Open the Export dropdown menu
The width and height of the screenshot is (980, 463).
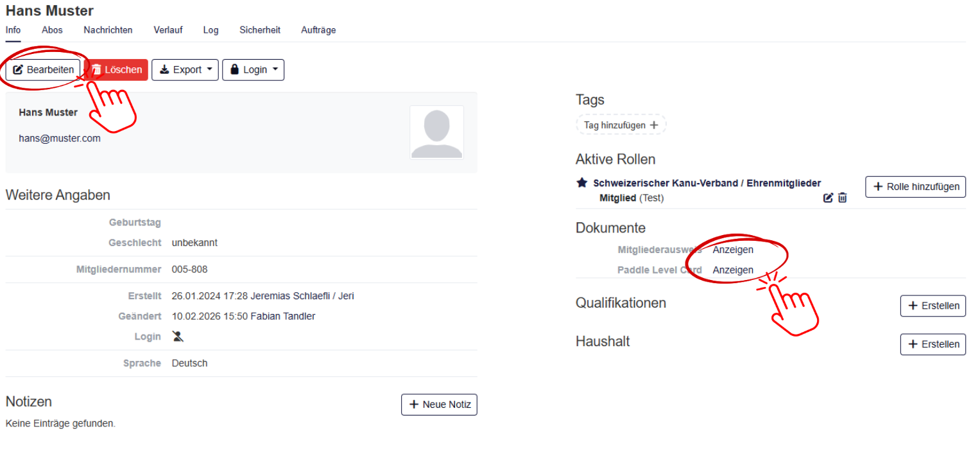coord(185,70)
